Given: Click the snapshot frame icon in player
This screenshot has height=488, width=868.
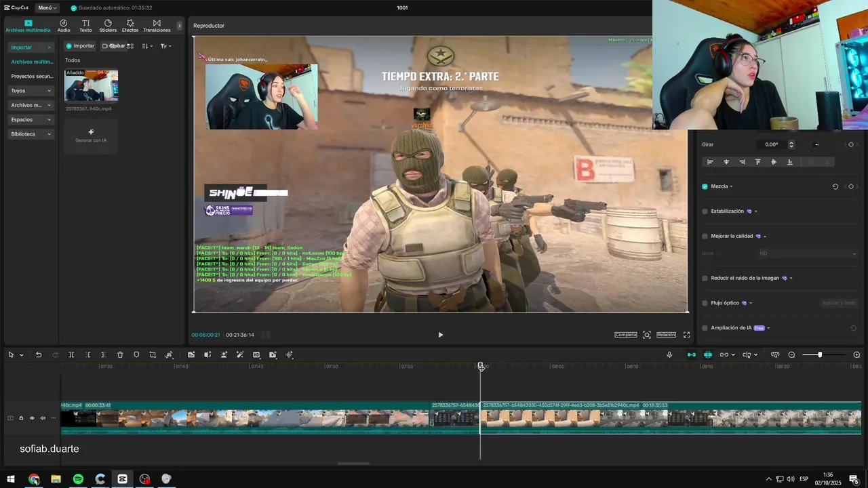Looking at the screenshot, I should 647,335.
